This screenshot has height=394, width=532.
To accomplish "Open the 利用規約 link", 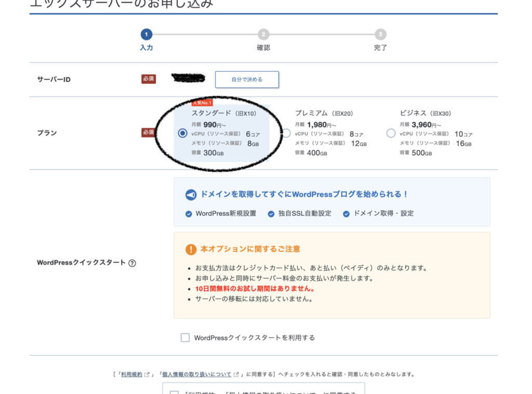I will (x=131, y=374).
